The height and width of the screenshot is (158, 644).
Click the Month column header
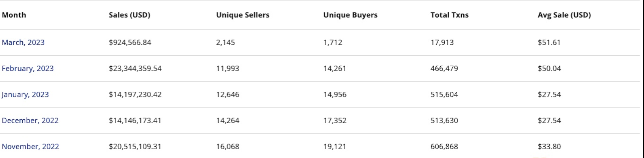[x=14, y=15]
